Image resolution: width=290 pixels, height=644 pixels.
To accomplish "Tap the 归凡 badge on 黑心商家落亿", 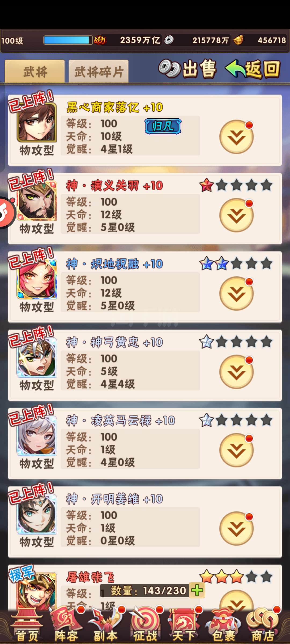I will coord(163,126).
